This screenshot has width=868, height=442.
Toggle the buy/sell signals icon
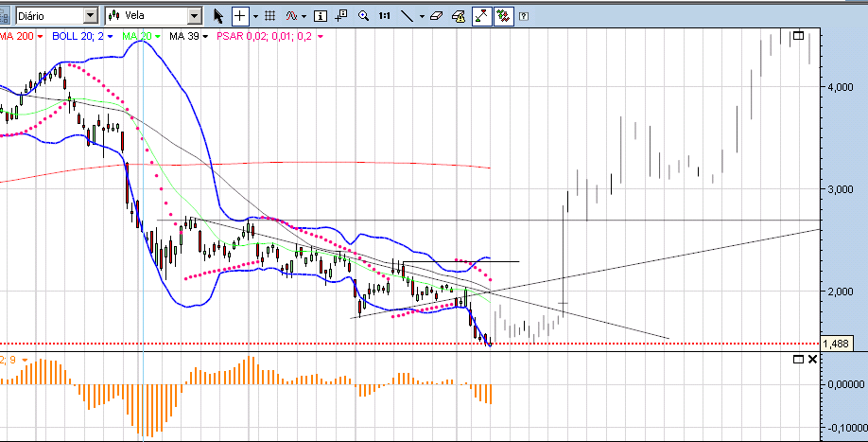[x=503, y=16]
